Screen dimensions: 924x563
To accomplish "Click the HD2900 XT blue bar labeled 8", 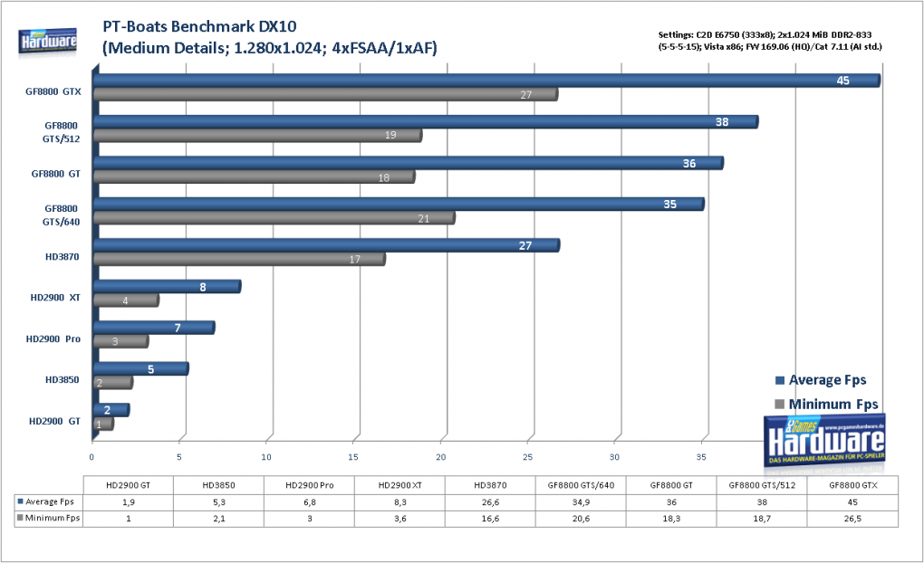I will click(x=168, y=287).
